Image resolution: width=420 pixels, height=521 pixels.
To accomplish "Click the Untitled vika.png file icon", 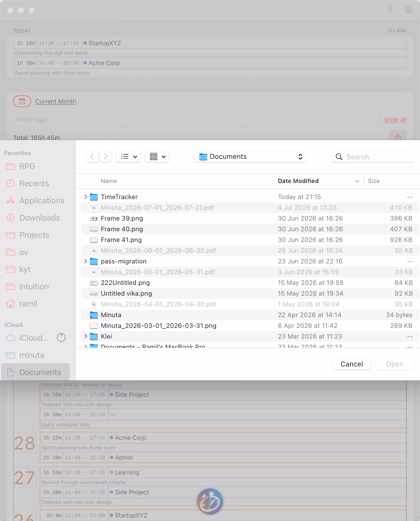I will click(x=94, y=293).
